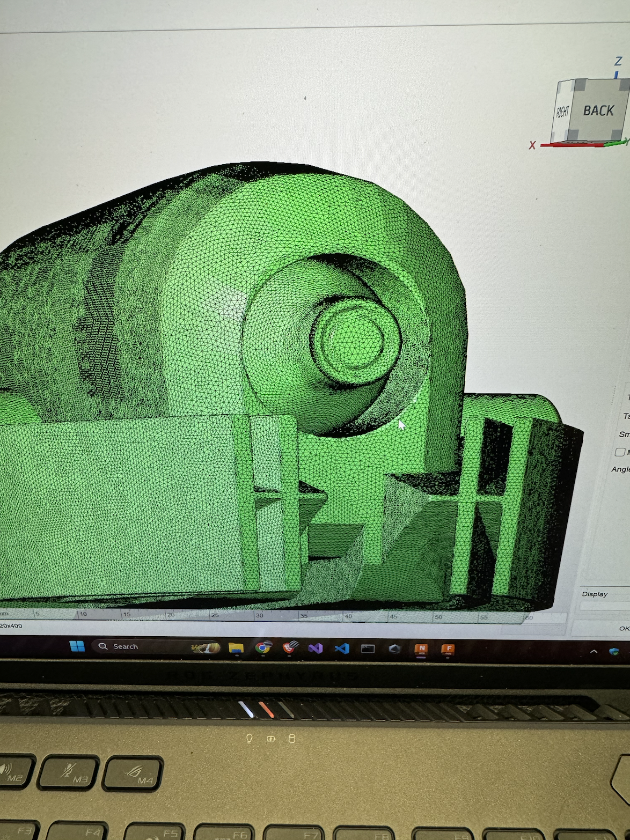This screenshot has height=840, width=630.
Task: Open the Terminal app from the taskbar
Action: [368, 649]
